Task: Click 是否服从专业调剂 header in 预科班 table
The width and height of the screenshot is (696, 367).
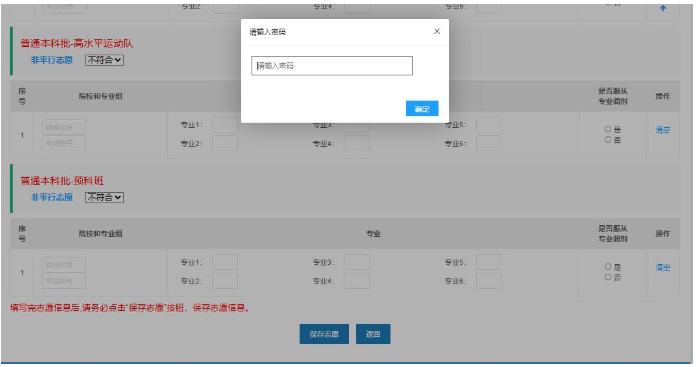Action: (x=613, y=233)
